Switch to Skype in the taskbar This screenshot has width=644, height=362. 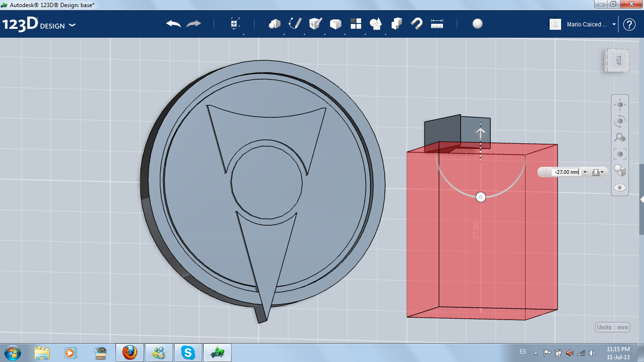coord(188,353)
